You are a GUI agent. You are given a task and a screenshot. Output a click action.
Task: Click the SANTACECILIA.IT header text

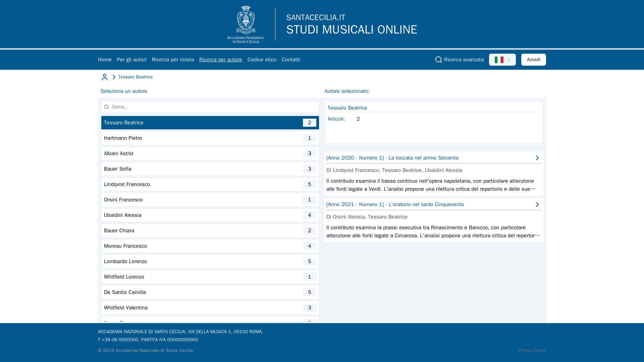tap(316, 17)
